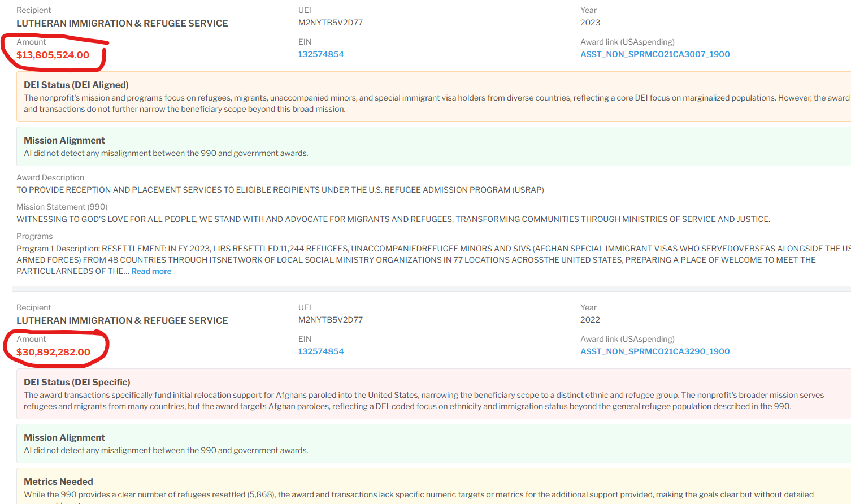Screen dimensions: 851x504
Task: Click the WITNESSING TO GOD'S LOVE mission statement
Action: [393, 219]
